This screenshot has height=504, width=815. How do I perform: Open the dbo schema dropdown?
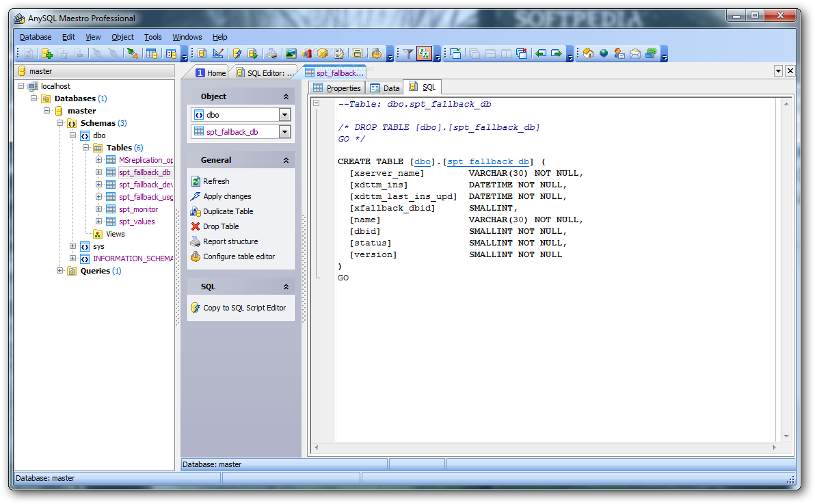pyautogui.click(x=284, y=115)
